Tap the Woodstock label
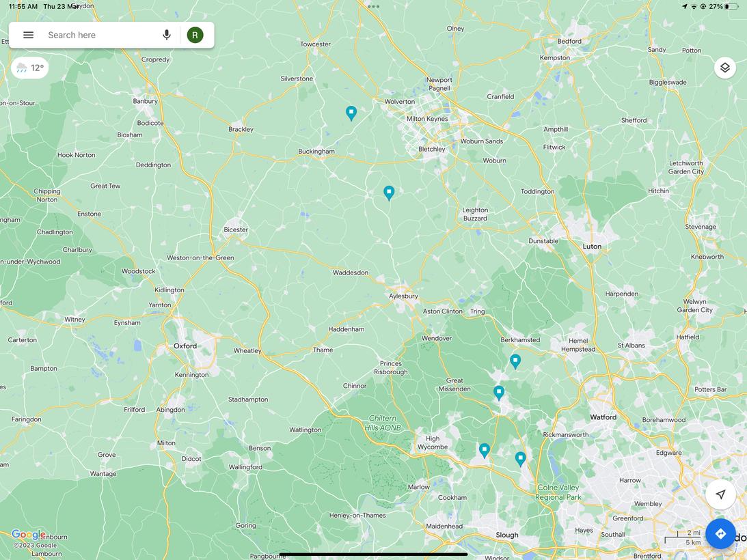 (138, 271)
